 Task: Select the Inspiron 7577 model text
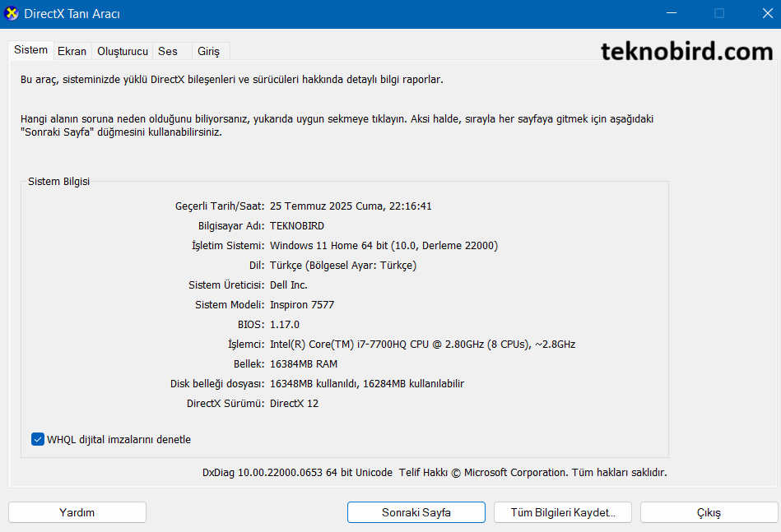[302, 304]
